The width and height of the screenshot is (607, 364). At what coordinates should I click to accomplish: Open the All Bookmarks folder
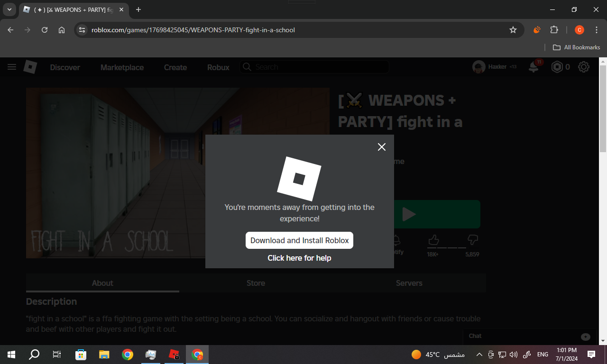click(x=577, y=47)
